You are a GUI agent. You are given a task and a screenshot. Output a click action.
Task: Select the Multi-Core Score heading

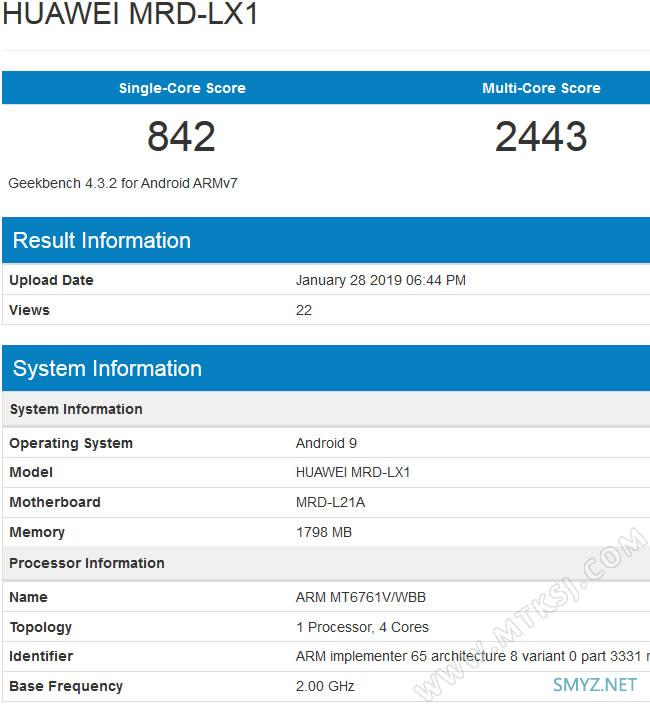[541, 88]
